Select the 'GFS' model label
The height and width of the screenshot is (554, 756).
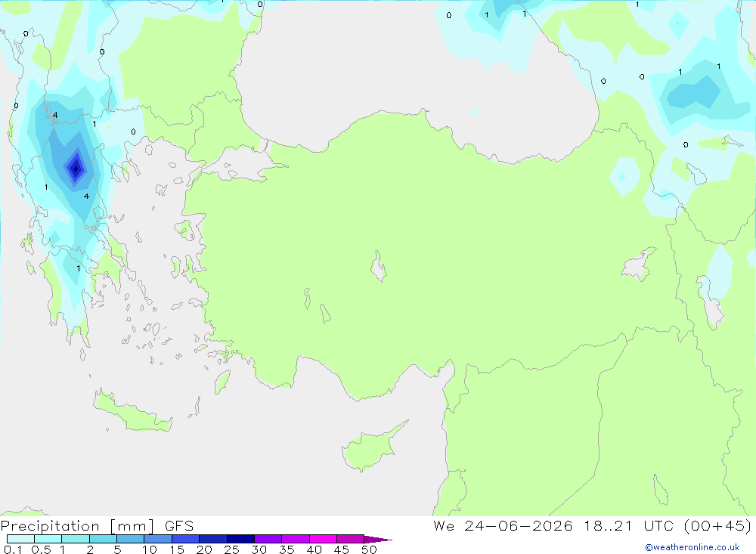tap(179, 526)
